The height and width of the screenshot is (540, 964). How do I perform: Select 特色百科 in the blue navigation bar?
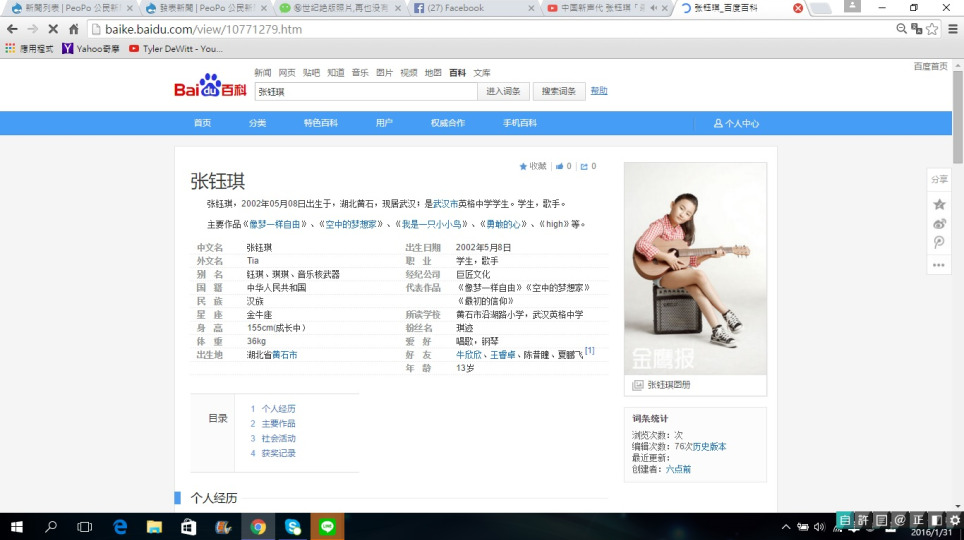320,123
